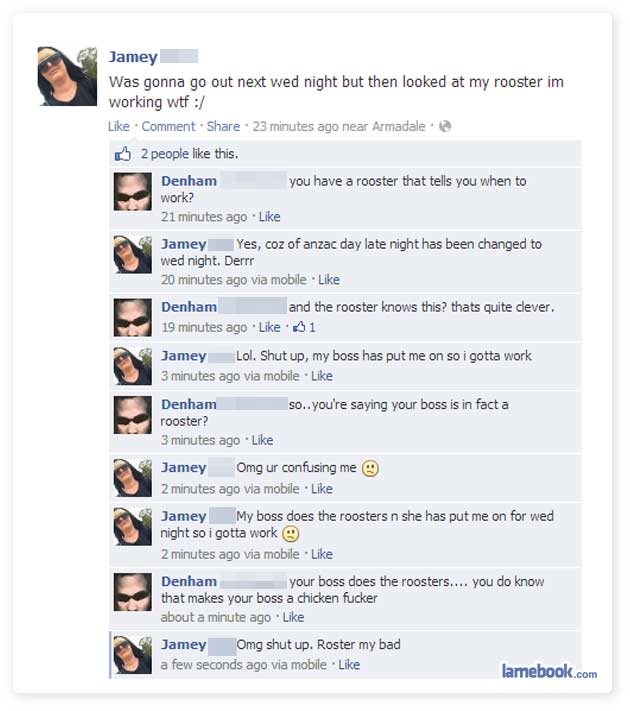The image size is (630, 711).
Task: Share Jamey's post
Action: (223, 127)
